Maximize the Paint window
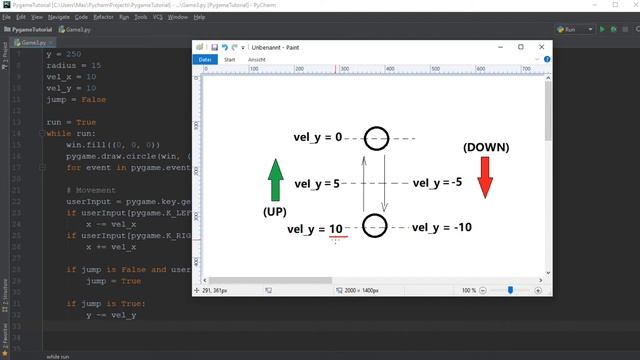The width and height of the screenshot is (640, 360). click(521, 47)
